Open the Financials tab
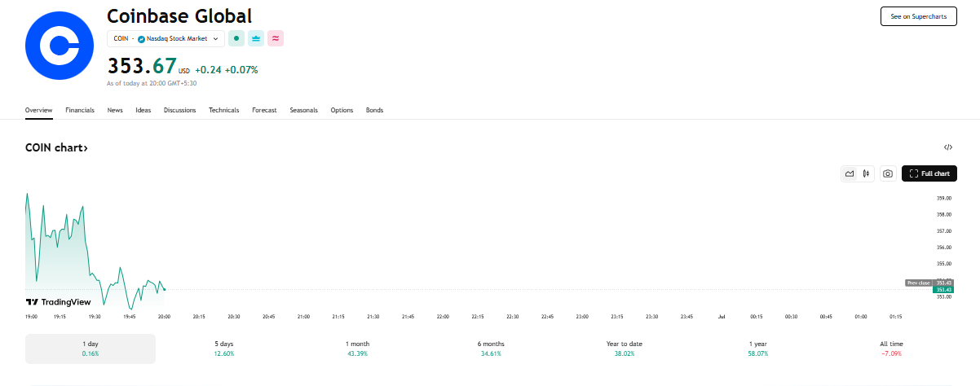The height and width of the screenshot is (386, 980). tap(80, 110)
